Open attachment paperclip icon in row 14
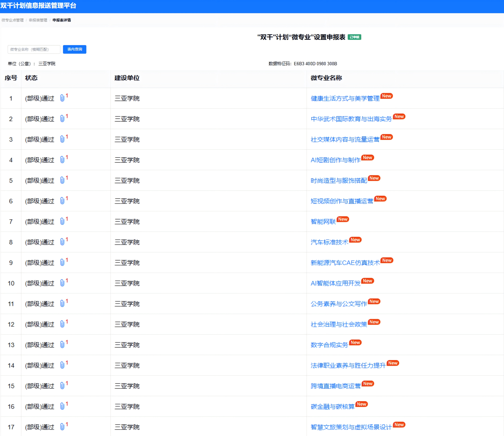Image resolution: width=504 pixels, height=436 pixels. 62,365
